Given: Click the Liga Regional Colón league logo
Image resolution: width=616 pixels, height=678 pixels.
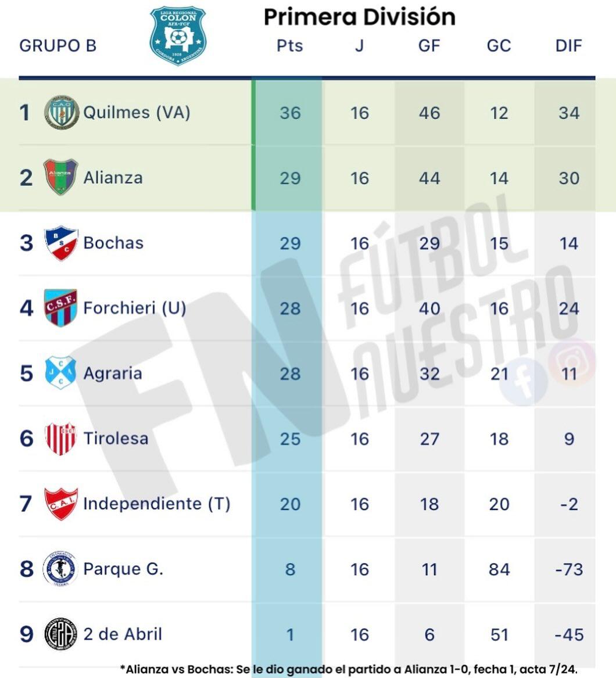Looking at the screenshot, I should pyautogui.click(x=178, y=35).
